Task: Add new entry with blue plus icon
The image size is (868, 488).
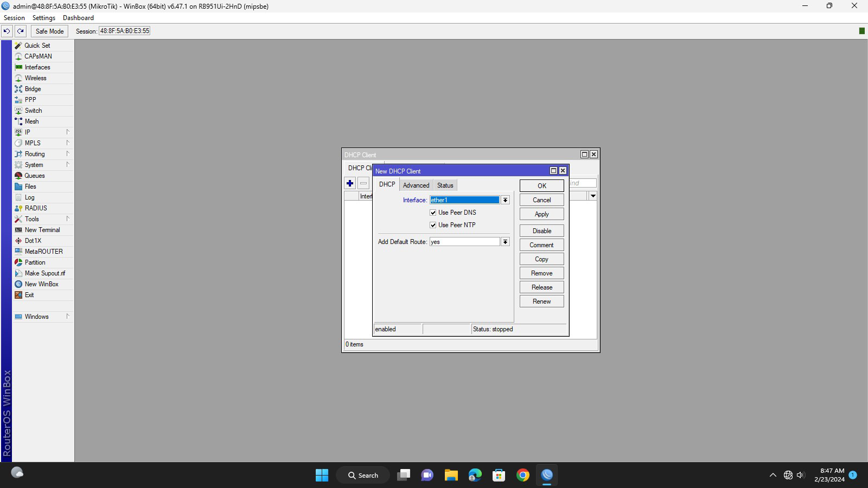Action: tap(350, 183)
